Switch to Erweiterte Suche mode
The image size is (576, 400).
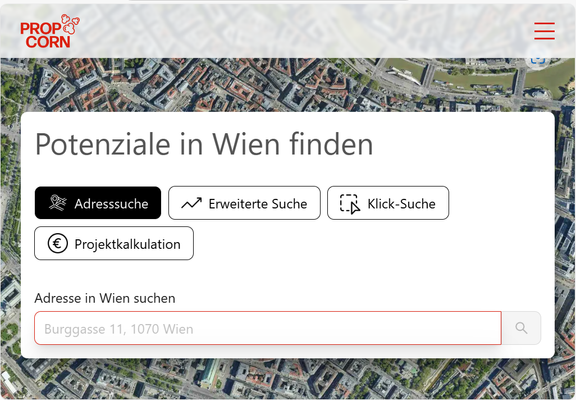point(244,203)
